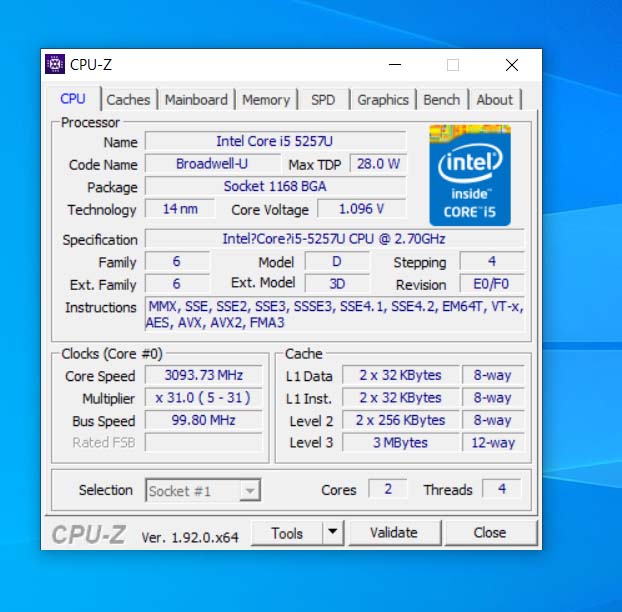622x612 pixels.
Task: Click the Bus Speed value 99.80 MHz
Action: pos(203,420)
